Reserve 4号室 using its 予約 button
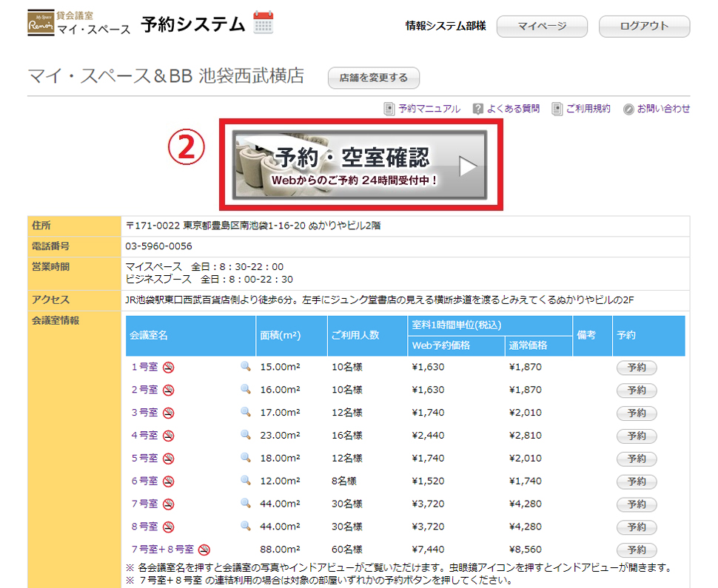 point(636,436)
